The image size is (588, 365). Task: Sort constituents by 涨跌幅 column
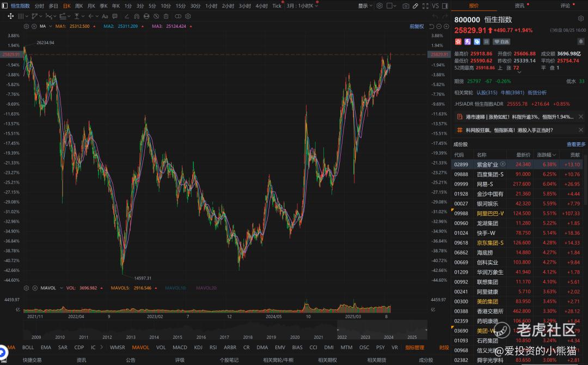coord(547,155)
